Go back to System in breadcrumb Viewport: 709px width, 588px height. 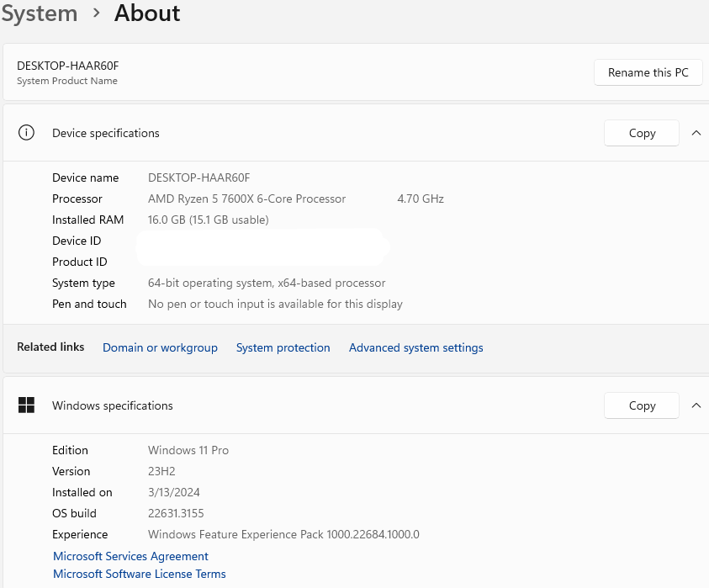point(40,13)
